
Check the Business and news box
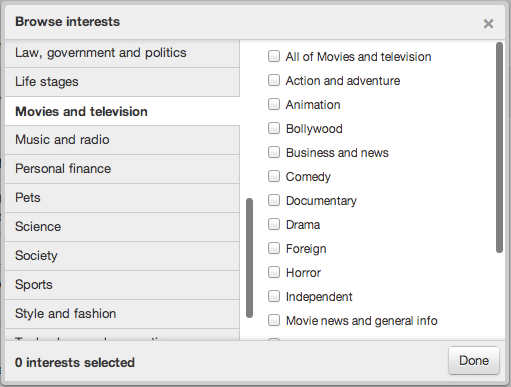click(x=274, y=152)
